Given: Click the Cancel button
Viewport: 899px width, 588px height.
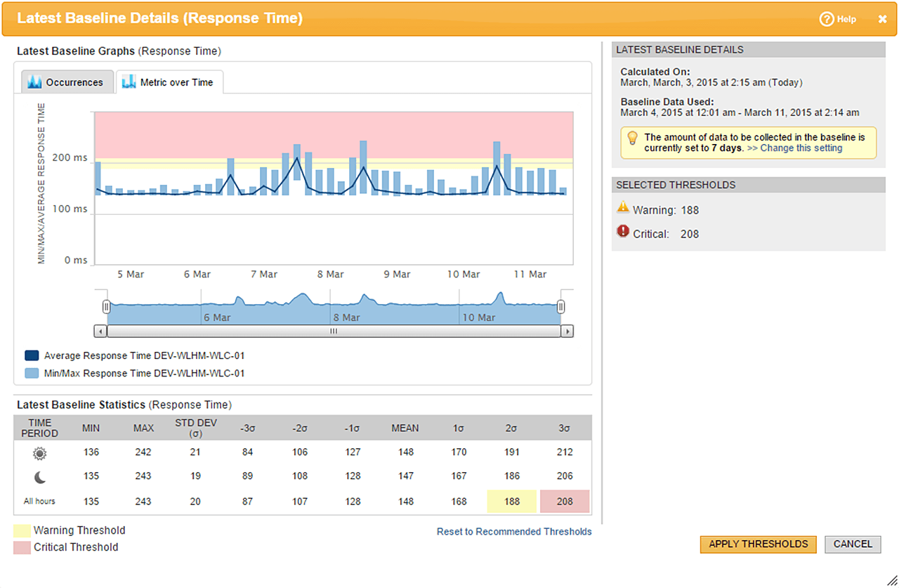Looking at the screenshot, I should (x=853, y=544).
